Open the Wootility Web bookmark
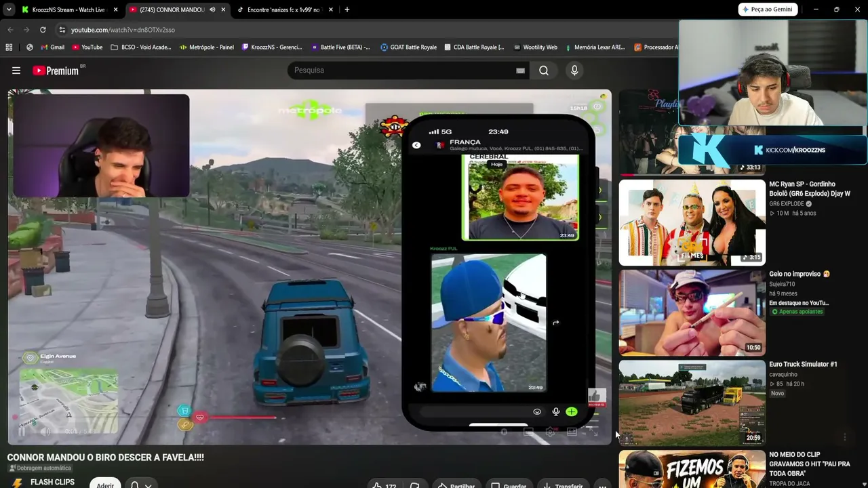This screenshot has height=488, width=868. [535, 47]
